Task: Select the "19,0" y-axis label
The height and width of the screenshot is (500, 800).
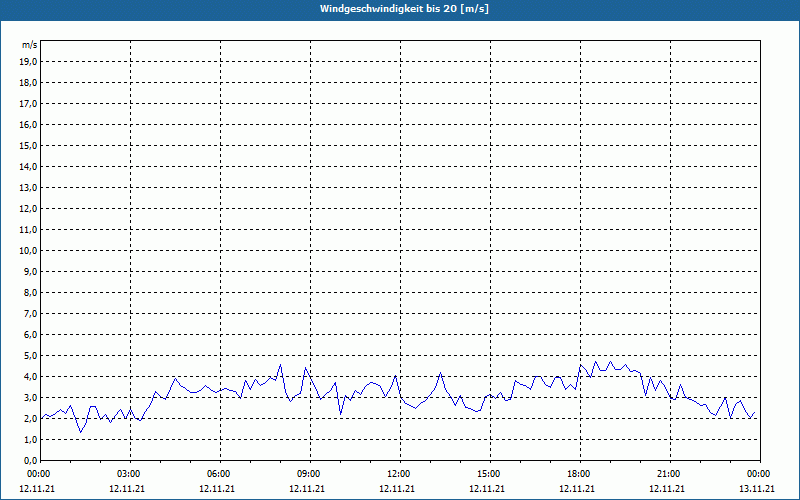Action: point(29,62)
